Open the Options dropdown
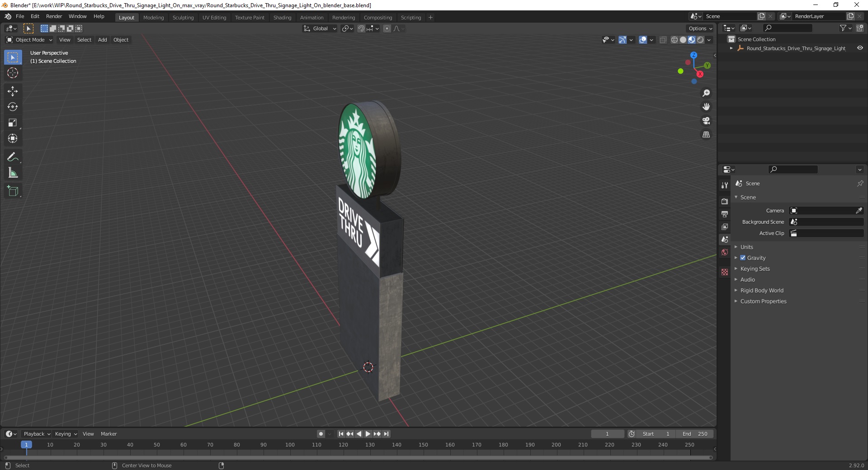Image resolution: width=868 pixels, height=470 pixels. coord(700,28)
